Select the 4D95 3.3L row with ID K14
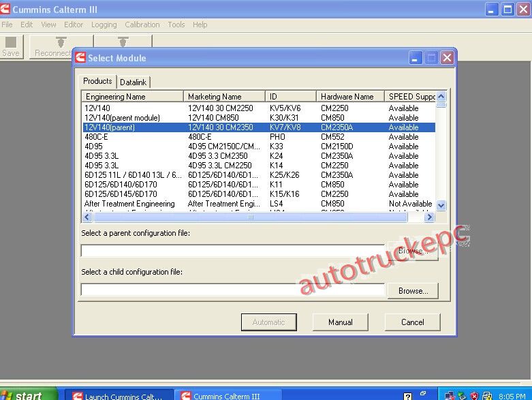532x400 pixels. [259, 165]
